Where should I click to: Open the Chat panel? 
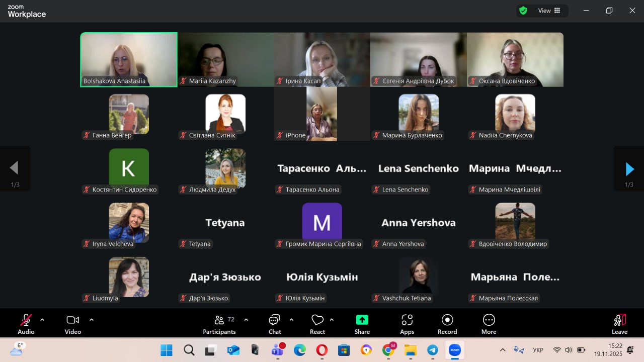(x=275, y=324)
